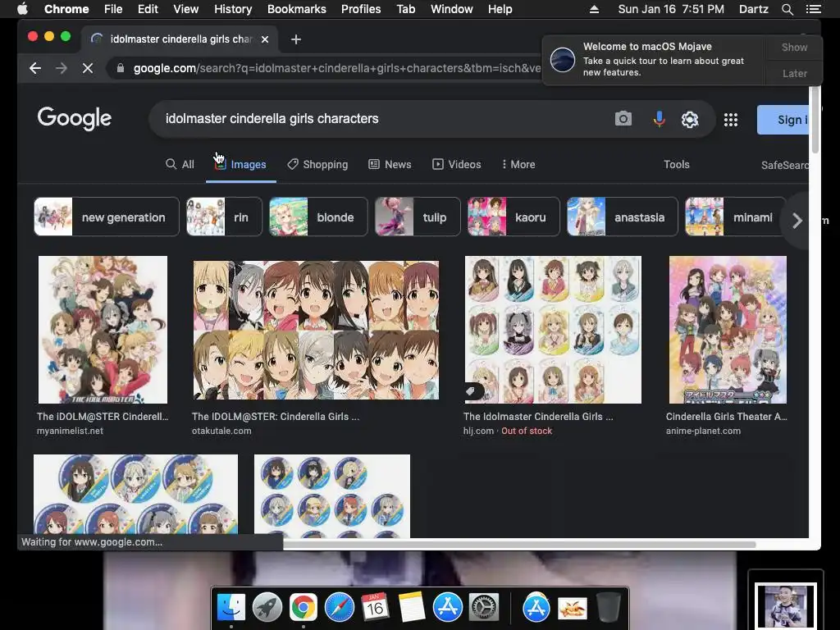Image resolution: width=840 pixels, height=630 pixels.
Task: Click Show on the Mojave notification
Action: pyautogui.click(x=794, y=47)
